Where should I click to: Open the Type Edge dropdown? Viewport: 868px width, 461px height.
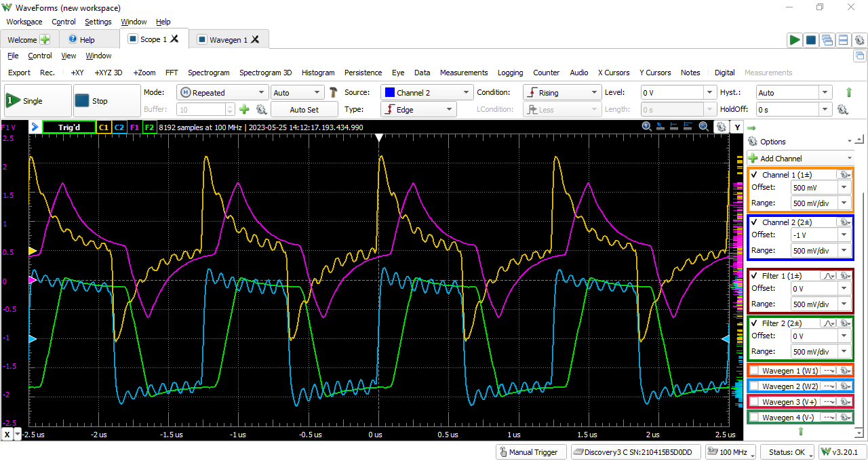click(418, 109)
